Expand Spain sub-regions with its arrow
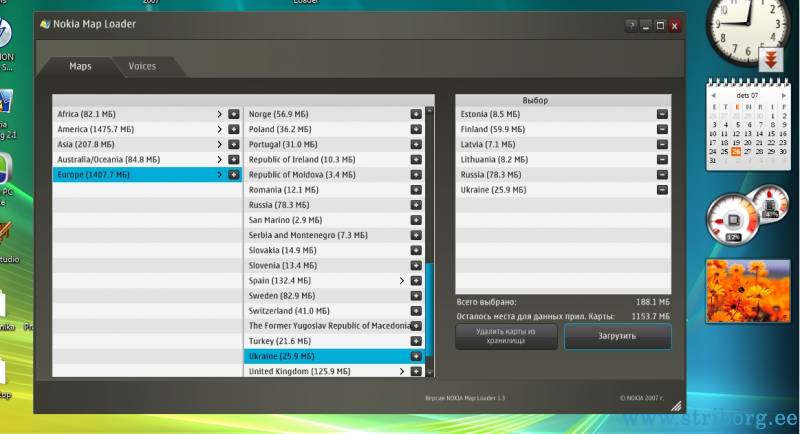Image resolution: width=800 pixels, height=434 pixels. point(402,280)
